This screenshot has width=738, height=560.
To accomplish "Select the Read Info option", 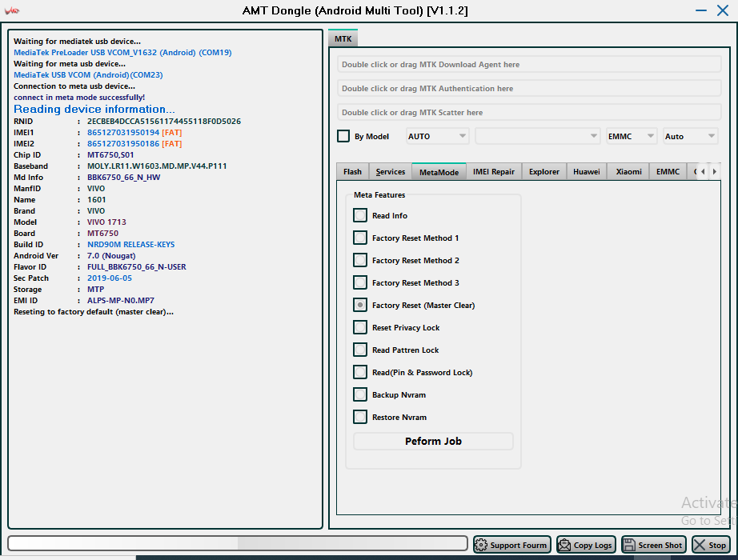I will pos(360,215).
